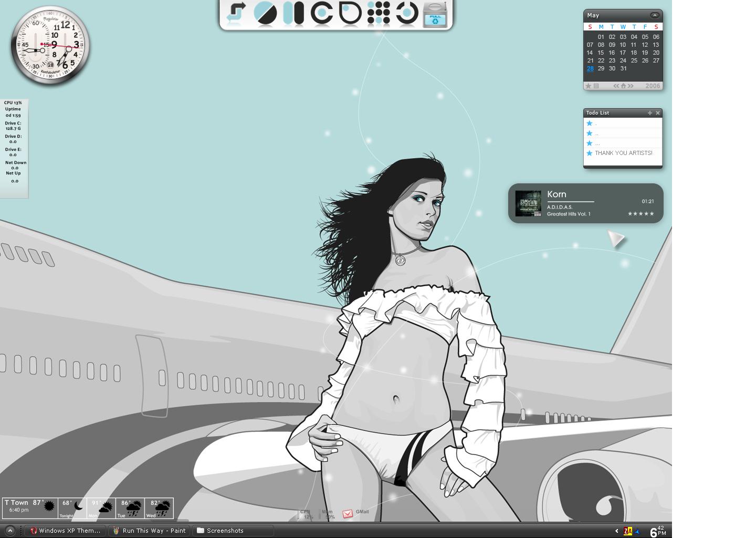756x538 pixels.
Task: Click the two-arrows icon in the dock
Action: [x=236, y=13]
